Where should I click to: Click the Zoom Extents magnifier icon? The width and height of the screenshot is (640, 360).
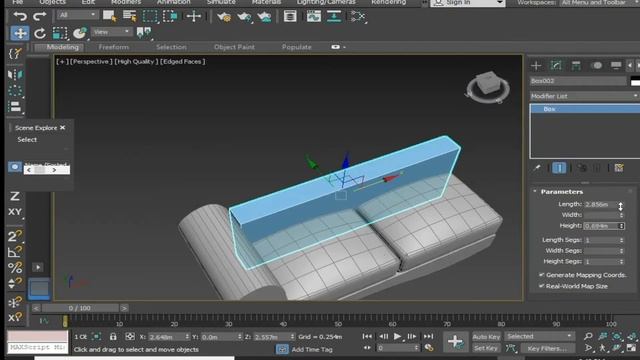[588, 336]
